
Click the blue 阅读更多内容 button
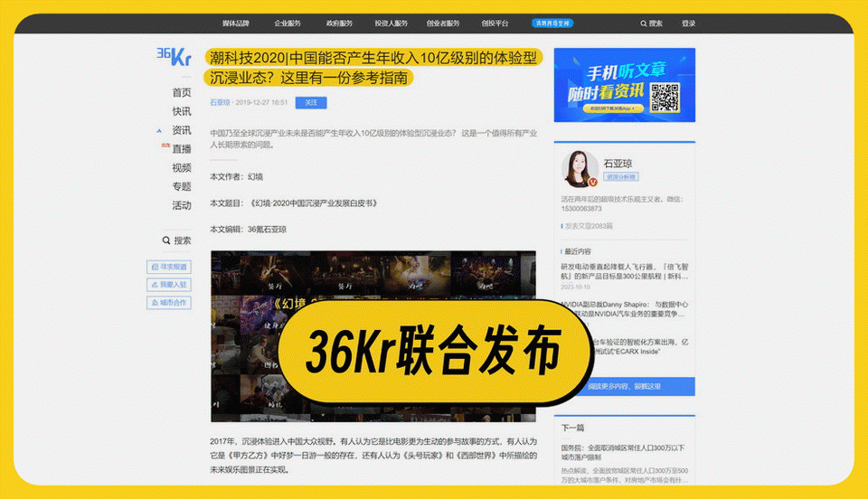pyautogui.click(x=625, y=386)
